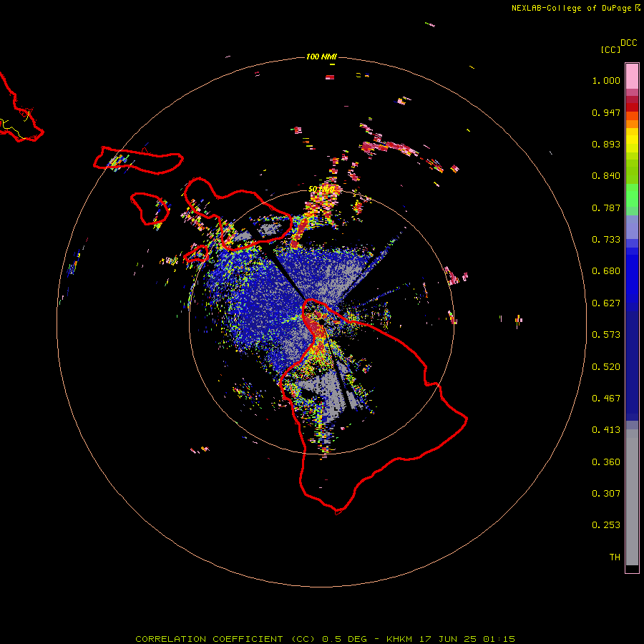644x644 pixels.
Task: Select the 0.413 scale value
Action: 606,430
